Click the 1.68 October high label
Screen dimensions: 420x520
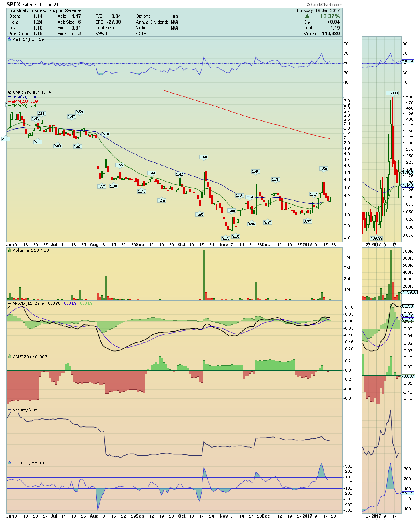point(204,157)
